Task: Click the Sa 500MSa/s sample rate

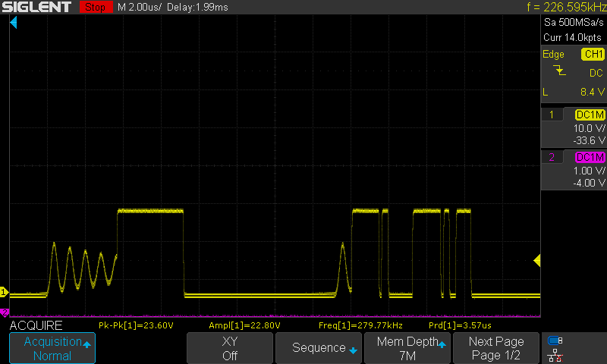Action: coord(574,23)
